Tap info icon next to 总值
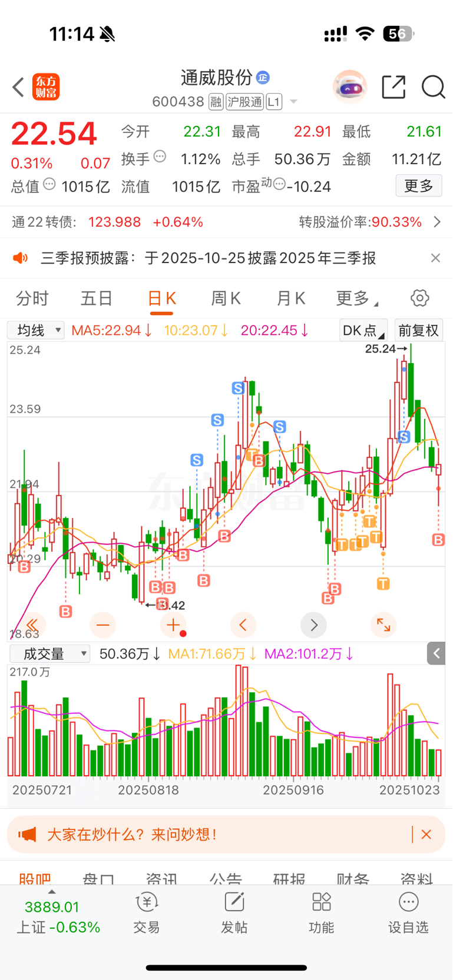Image resolution: width=453 pixels, height=980 pixels. click(49, 184)
